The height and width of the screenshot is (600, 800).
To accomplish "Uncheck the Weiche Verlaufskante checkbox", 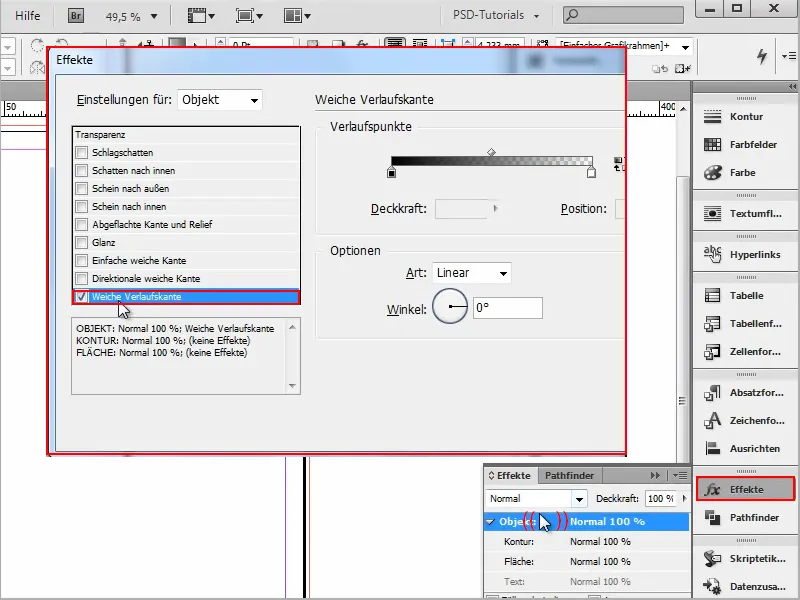I will pos(81,296).
